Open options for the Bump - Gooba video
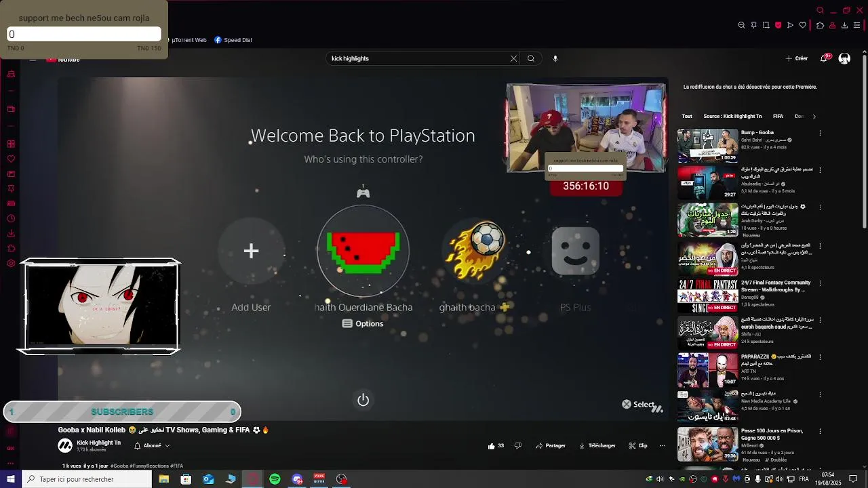The width and height of the screenshot is (868, 488). (820, 134)
